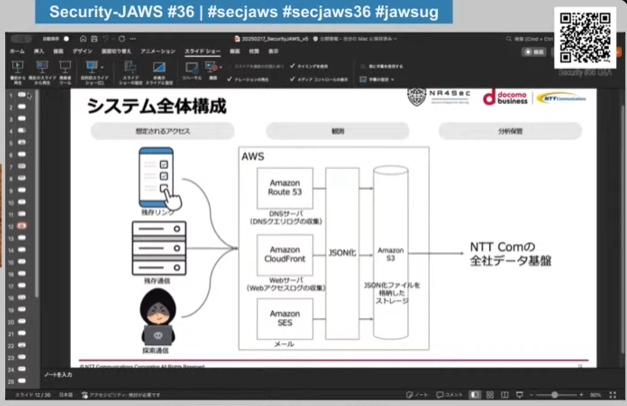Toggle the AutoSave (自動保存) switch
The height and width of the screenshot is (406, 627).
coord(66,39)
